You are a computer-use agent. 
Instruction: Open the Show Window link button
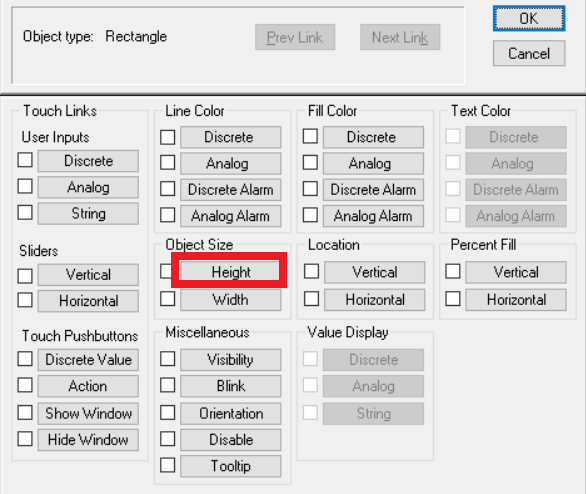click(x=88, y=413)
